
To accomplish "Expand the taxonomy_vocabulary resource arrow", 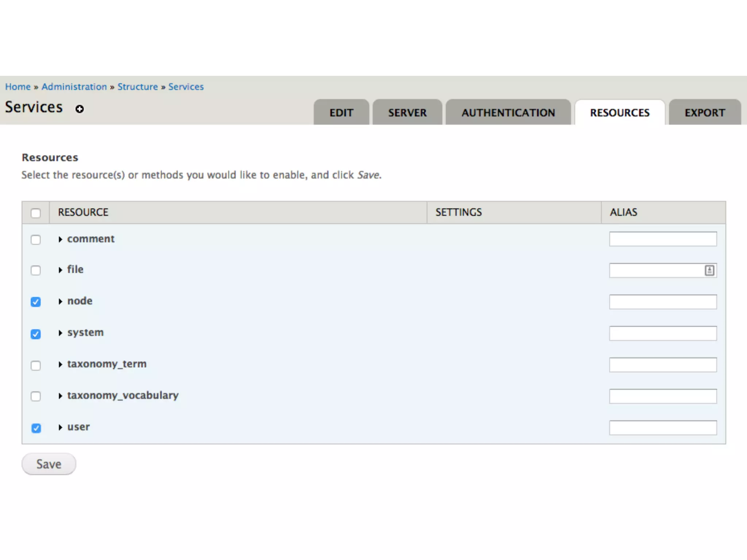I will point(60,396).
